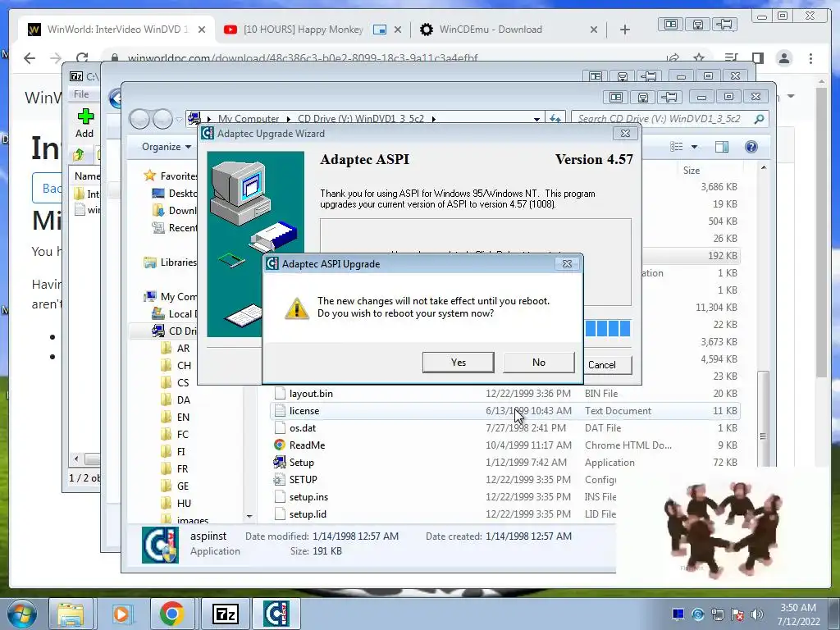Click CD Drive (V:) breadcrumb segment
Viewport: 840px width, 630px height.
tap(360, 119)
